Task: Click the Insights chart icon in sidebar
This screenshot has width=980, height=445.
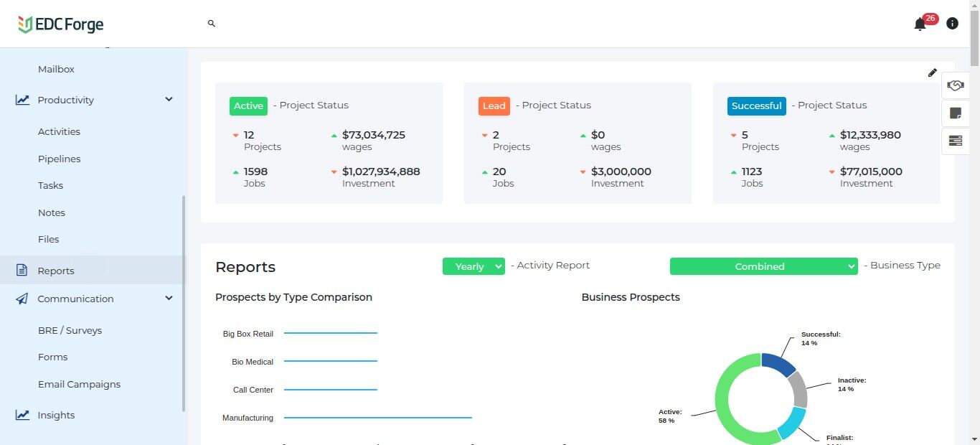Action: 22,415
